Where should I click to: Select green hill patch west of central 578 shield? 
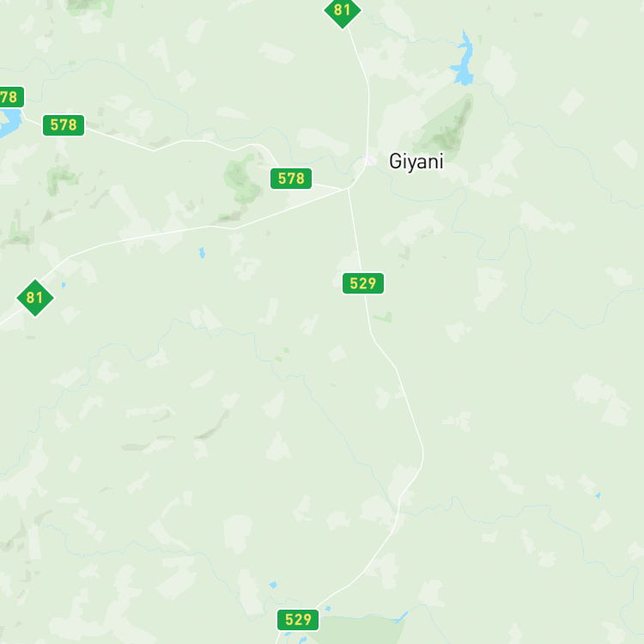[242, 180]
